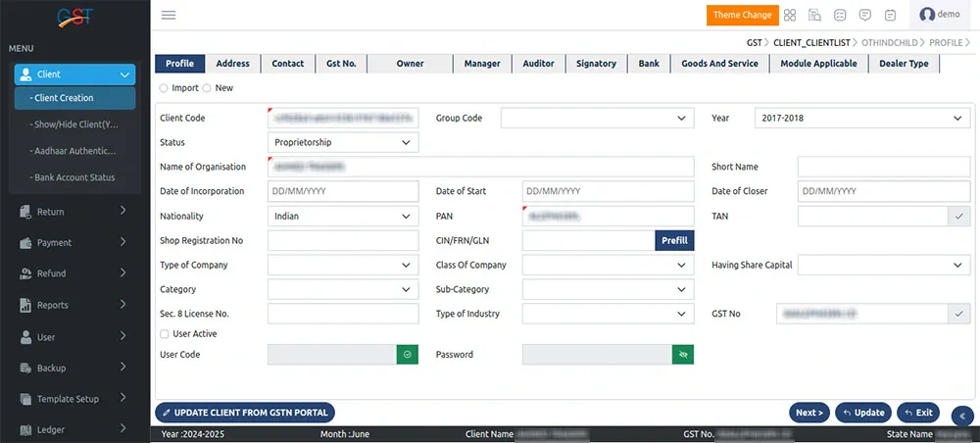Switch to the Dealer Type tab
This screenshot has width=980, height=443.
coord(904,64)
